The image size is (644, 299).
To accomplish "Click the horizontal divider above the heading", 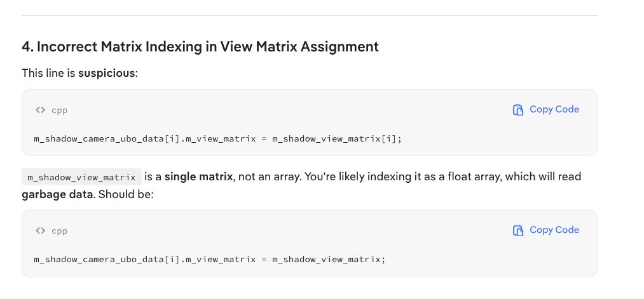I will (x=310, y=15).
